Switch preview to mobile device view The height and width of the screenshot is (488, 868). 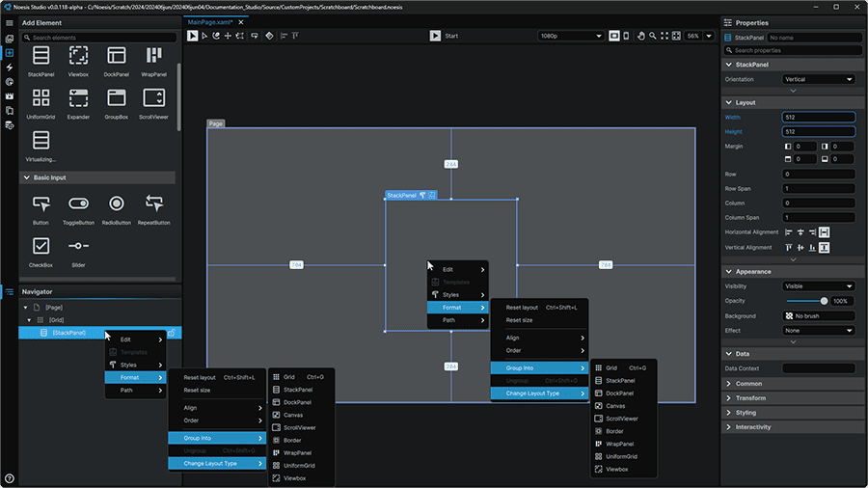pyautogui.click(x=626, y=36)
